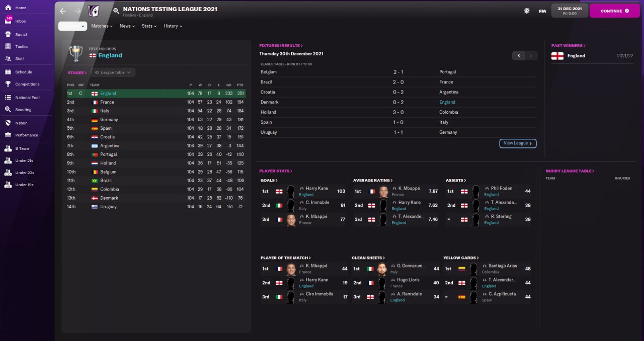
Task: Select France row in the league table
Action: 156,102
